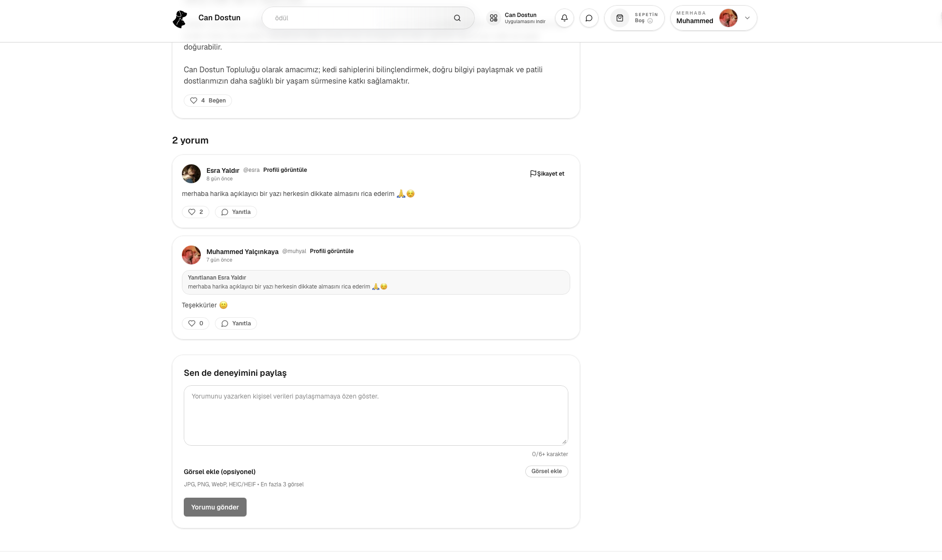
Task: Like Muhammed Yalçınkaya's comment
Action: [196, 323]
